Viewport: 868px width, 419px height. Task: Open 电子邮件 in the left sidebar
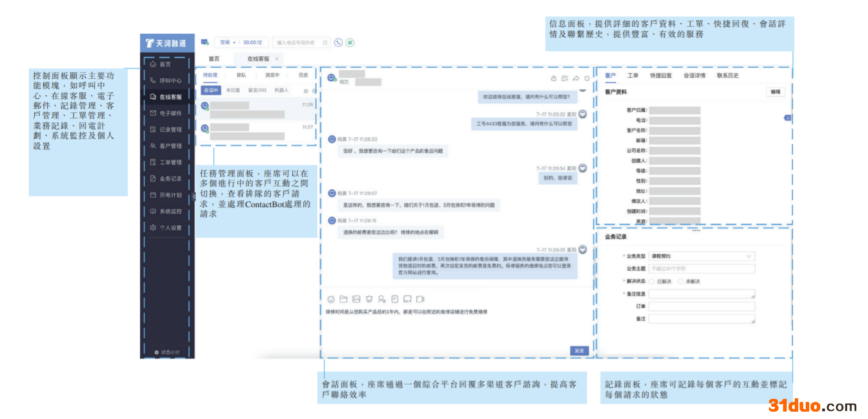click(x=166, y=113)
